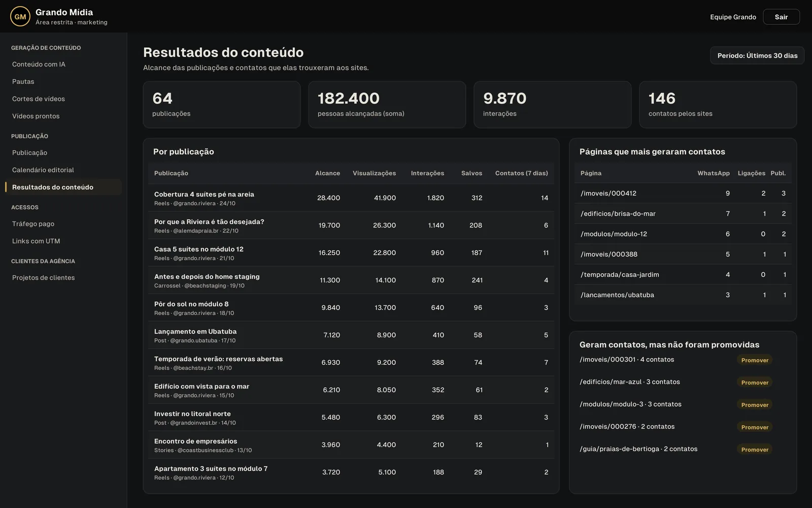Image resolution: width=812 pixels, height=508 pixels.
Task: Select Resultados do conteúdo sidebar item
Action: [63, 187]
